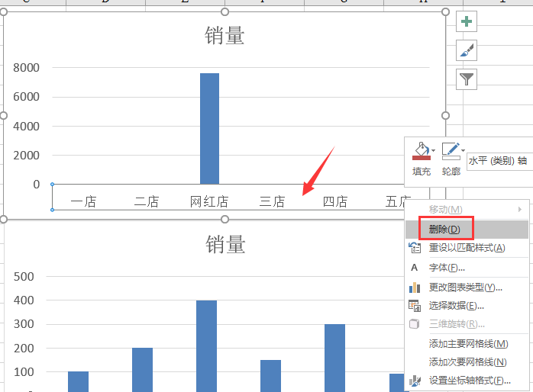
Task: Click 添加主要网格线(M) menu entry
Action: click(x=467, y=344)
